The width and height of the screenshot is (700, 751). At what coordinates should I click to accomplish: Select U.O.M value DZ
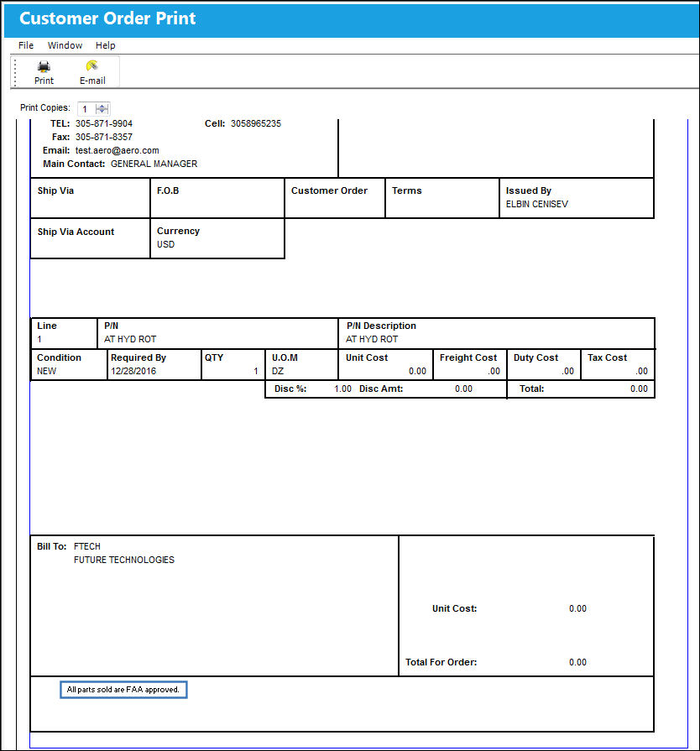(x=278, y=371)
